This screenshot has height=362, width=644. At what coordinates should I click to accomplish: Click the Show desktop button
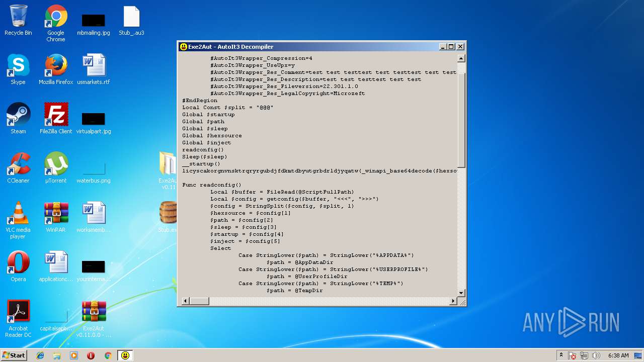click(638, 355)
